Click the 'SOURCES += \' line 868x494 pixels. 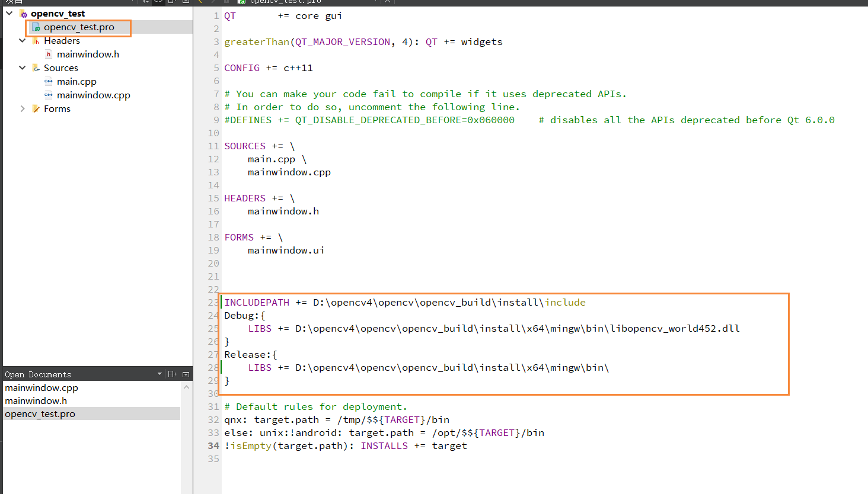click(260, 146)
